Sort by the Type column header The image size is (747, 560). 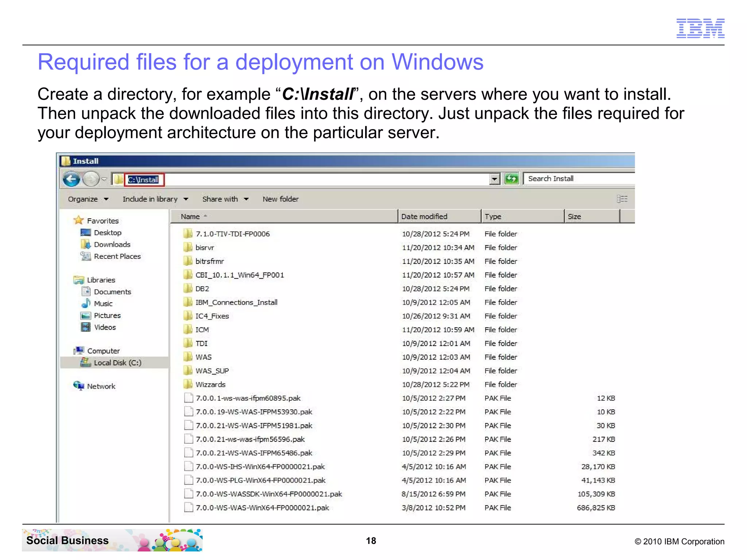tap(522, 216)
